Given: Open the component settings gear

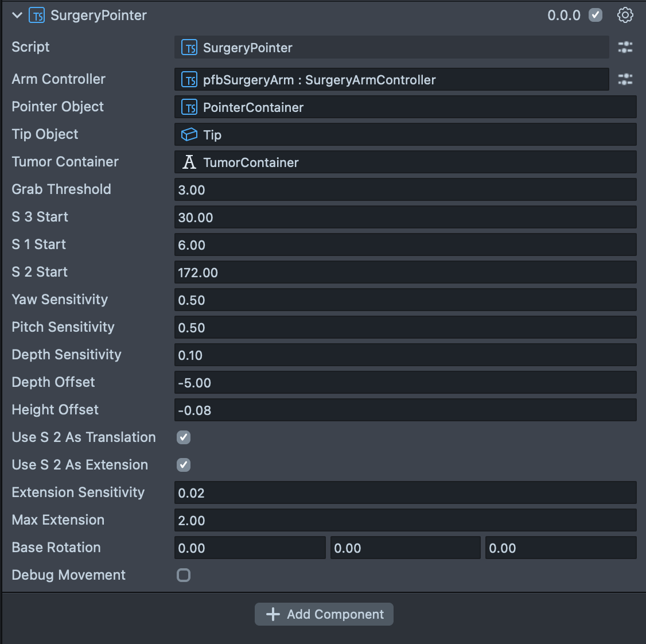Looking at the screenshot, I should 625,15.
